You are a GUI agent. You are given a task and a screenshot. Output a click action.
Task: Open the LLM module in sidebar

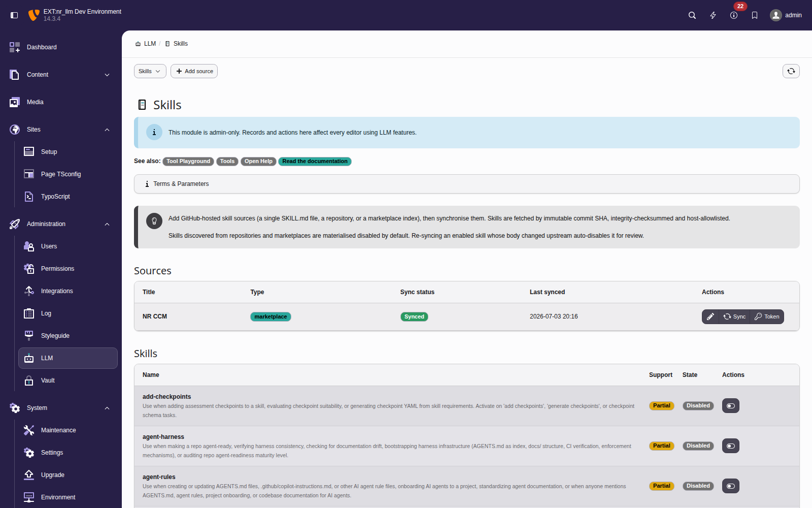[68, 358]
